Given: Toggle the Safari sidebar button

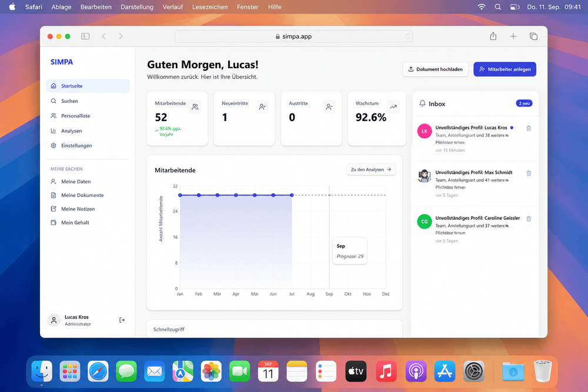Looking at the screenshot, I should [x=85, y=36].
